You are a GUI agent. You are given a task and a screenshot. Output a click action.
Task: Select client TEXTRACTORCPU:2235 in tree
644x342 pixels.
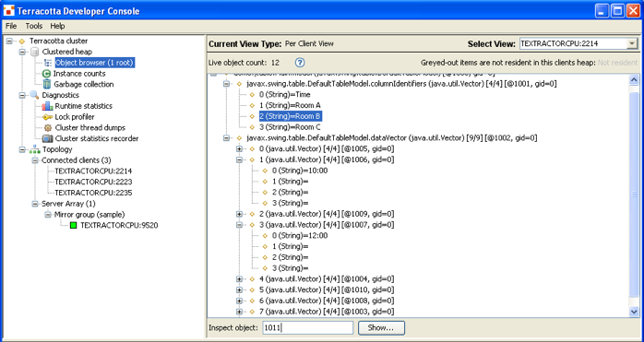click(93, 193)
